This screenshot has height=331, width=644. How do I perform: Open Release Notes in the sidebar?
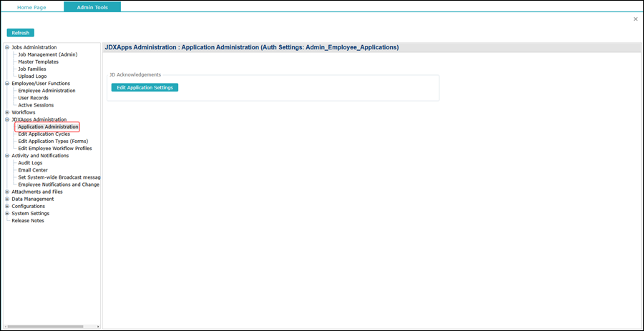tap(28, 221)
